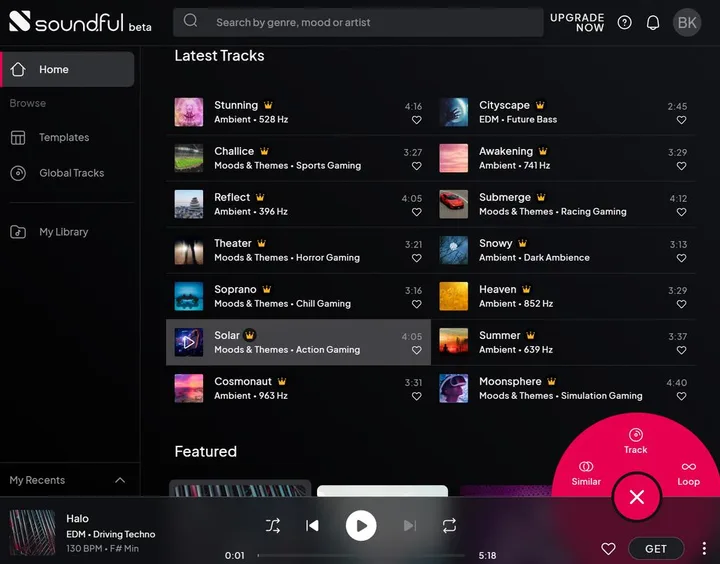
Task: Click the crown badge beside Solar
Action: tap(249, 335)
